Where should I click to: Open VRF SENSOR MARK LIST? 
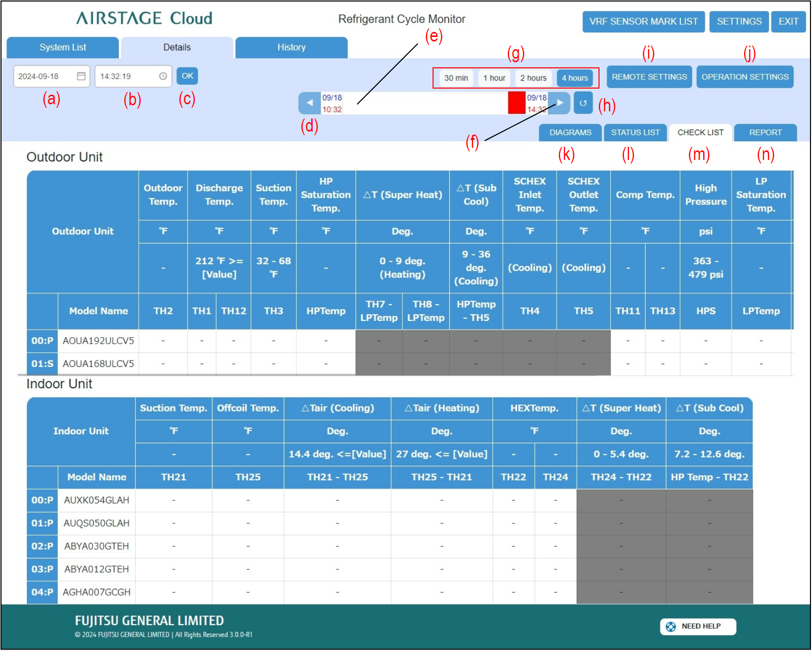[643, 22]
